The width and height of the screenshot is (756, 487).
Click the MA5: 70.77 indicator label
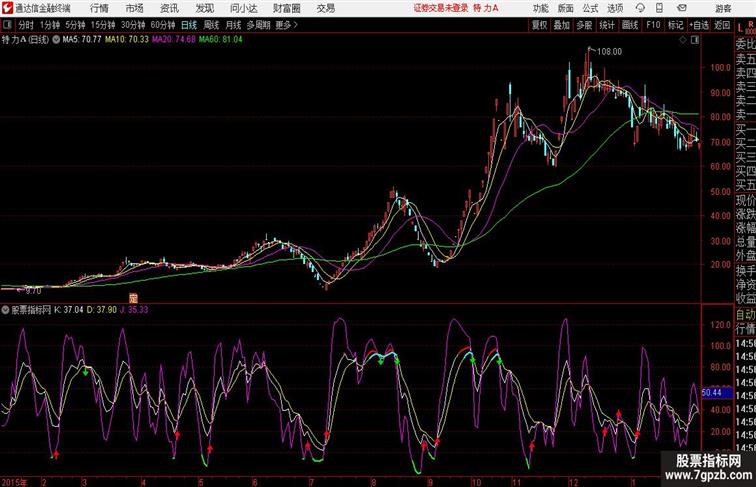click(x=82, y=40)
